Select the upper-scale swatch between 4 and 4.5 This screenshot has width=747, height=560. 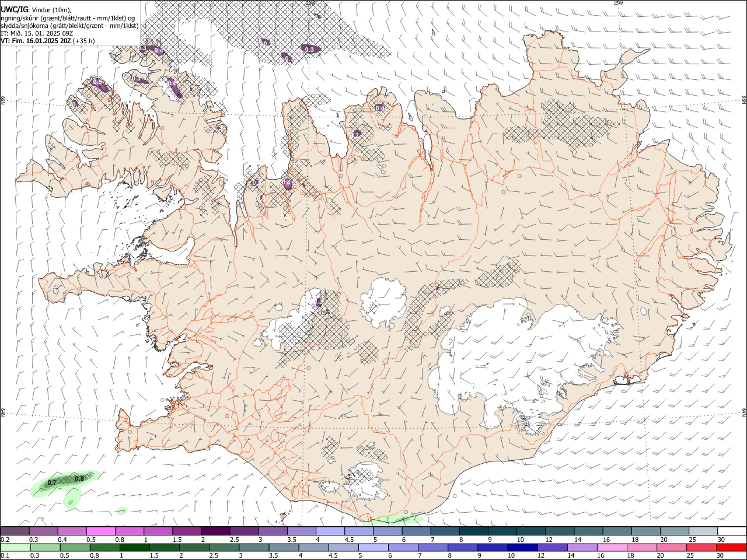click(x=330, y=531)
